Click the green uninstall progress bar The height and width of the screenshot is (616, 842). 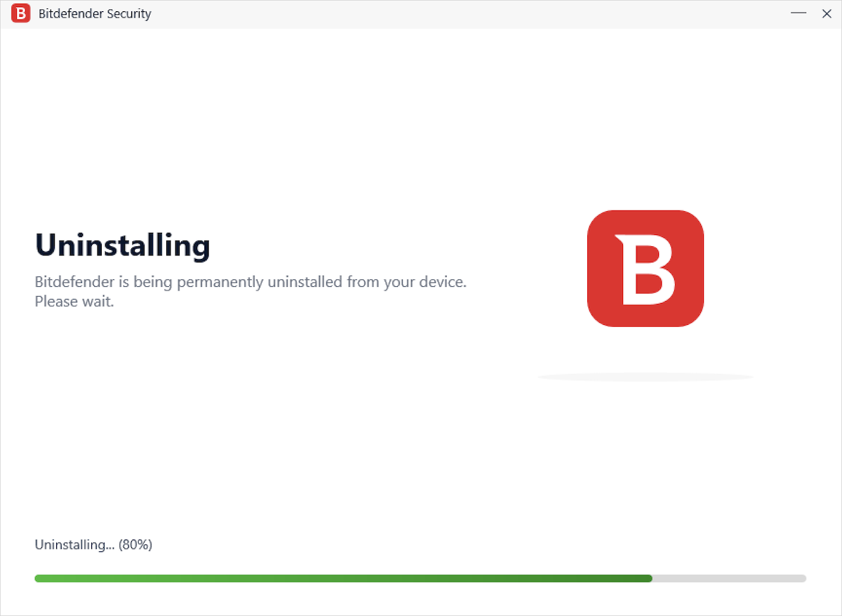click(420, 578)
